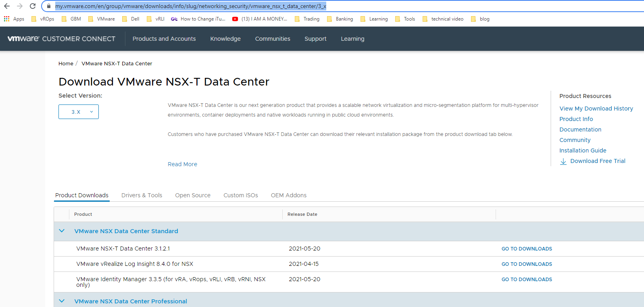Screen dimensions: 644x307
Task: Click VMware NSX-T Data Center breadcrumb
Action: pyautogui.click(x=117, y=63)
